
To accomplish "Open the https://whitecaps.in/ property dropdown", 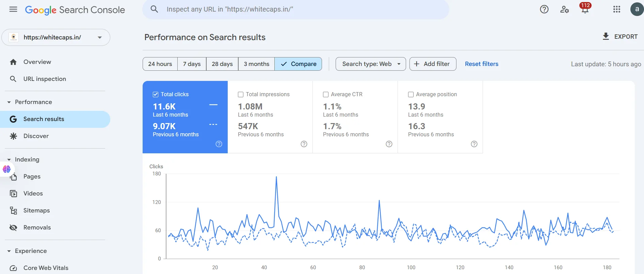I will tap(56, 37).
